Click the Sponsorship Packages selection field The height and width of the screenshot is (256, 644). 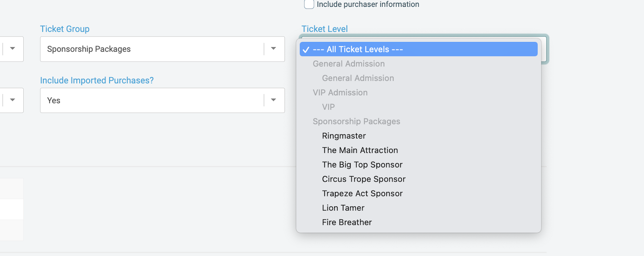pyautogui.click(x=153, y=49)
